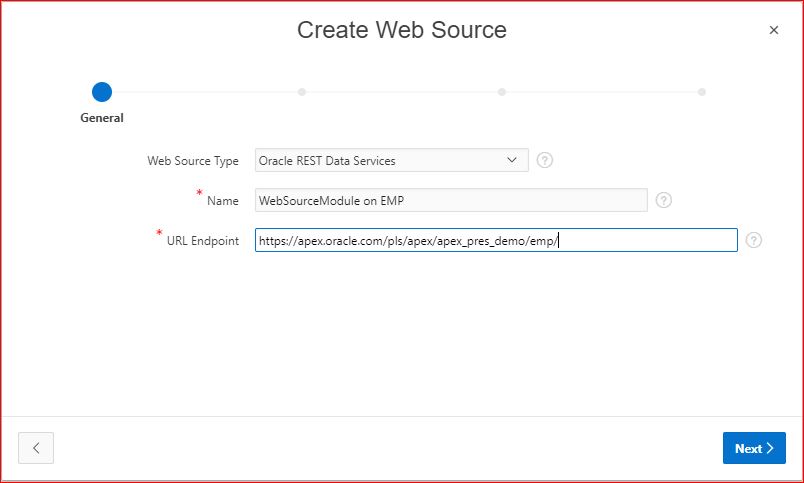Image resolution: width=804 pixels, height=483 pixels.
Task: Click into the URL Endpoint input
Action: pyautogui.click(x=496, y=240)
